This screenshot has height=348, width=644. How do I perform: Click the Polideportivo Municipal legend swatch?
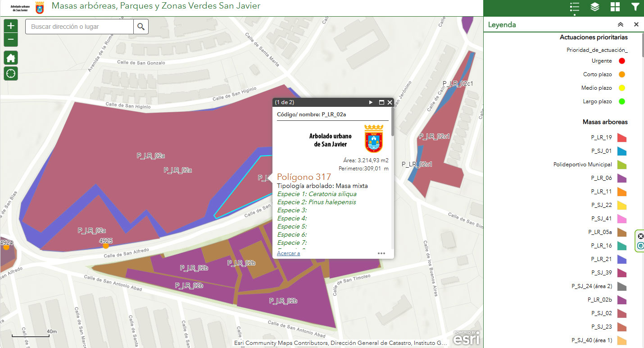tap(622, 165)
